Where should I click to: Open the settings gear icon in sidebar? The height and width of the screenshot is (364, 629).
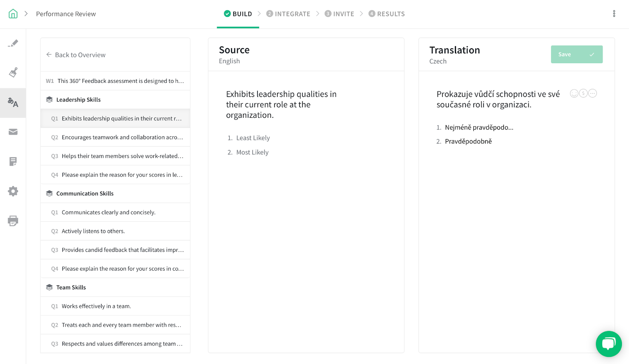pos(13,191)
